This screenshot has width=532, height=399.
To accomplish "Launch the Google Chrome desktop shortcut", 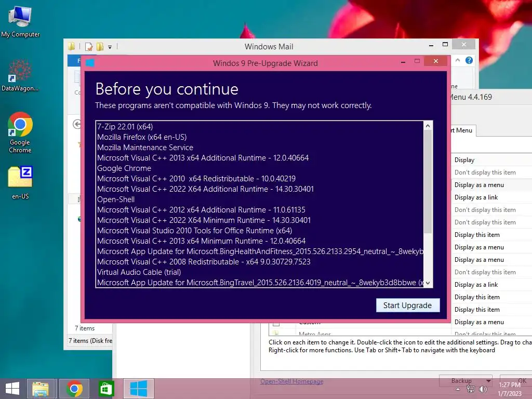I will [x=20, y=132].
